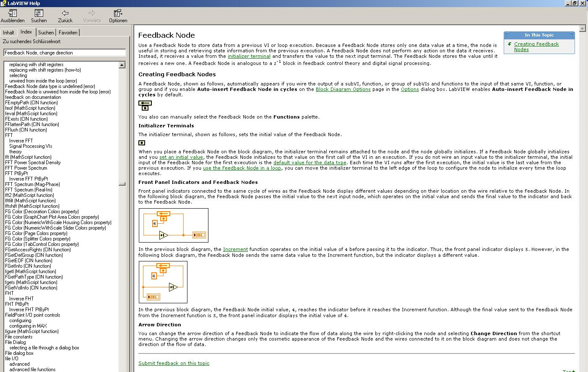Go back with the Zurück arrow
This screenshot has height=372, width=588.
click(65, 13)
